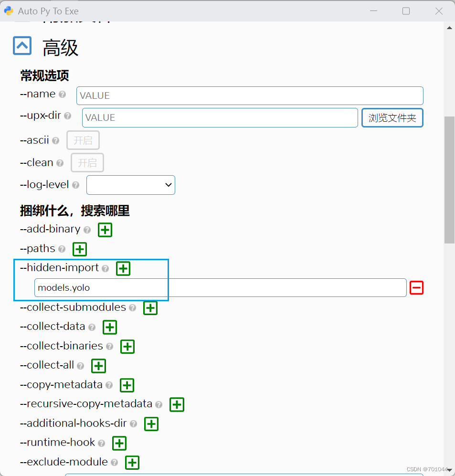The width and height of the screenshot is (455, 476).
Task: Click the --recursive-copy-metadata help icon
Action: (x=159, y=404)
